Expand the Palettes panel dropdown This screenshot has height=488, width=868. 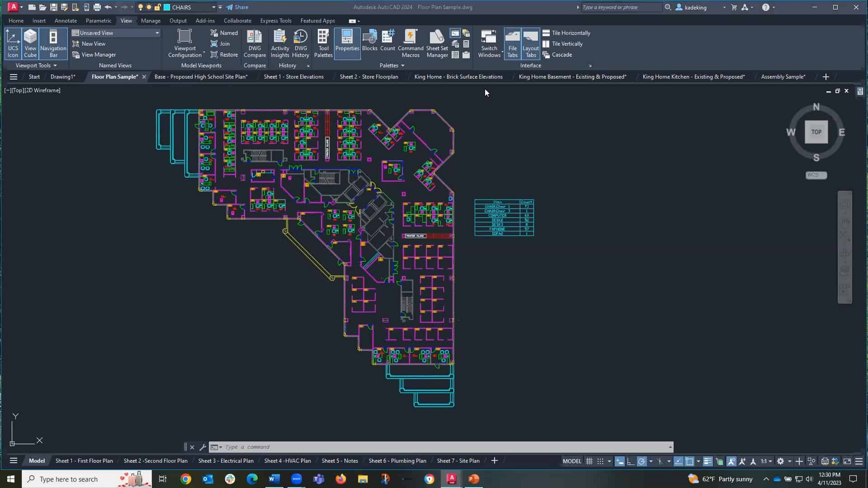392,66
